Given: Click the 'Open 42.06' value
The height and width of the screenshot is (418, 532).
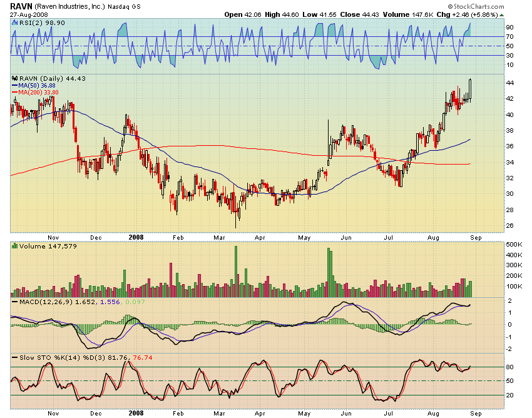Looking at the screenshot, I should tap(243, 14).
